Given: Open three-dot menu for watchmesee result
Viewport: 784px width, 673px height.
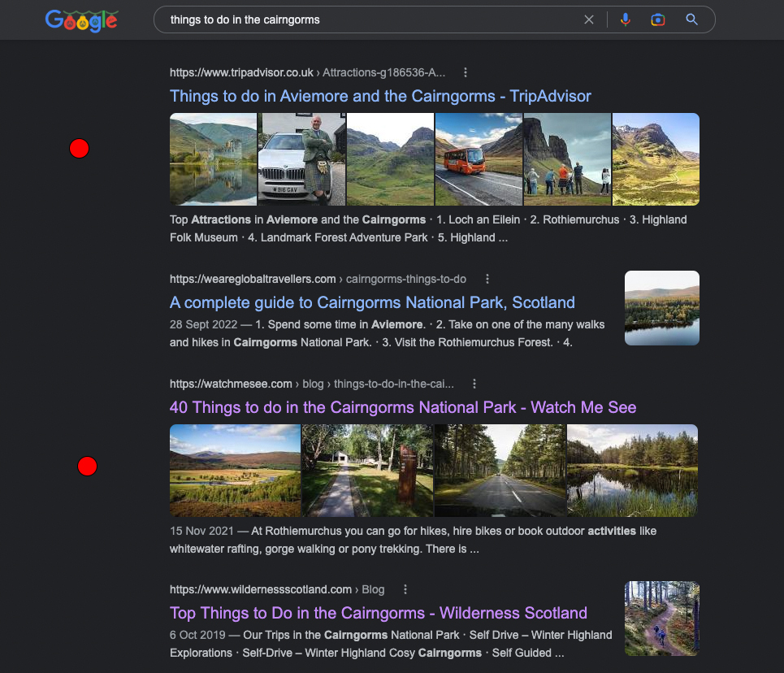Looking at the screenshot, I should point(474,384).
